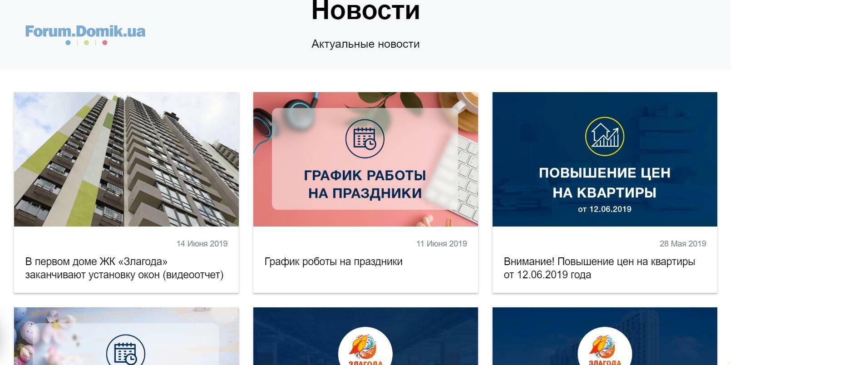This screenshot has width=868, height=365.
Task: Click the date 14 Июня 2019
Action: click(x=202, y=244)
